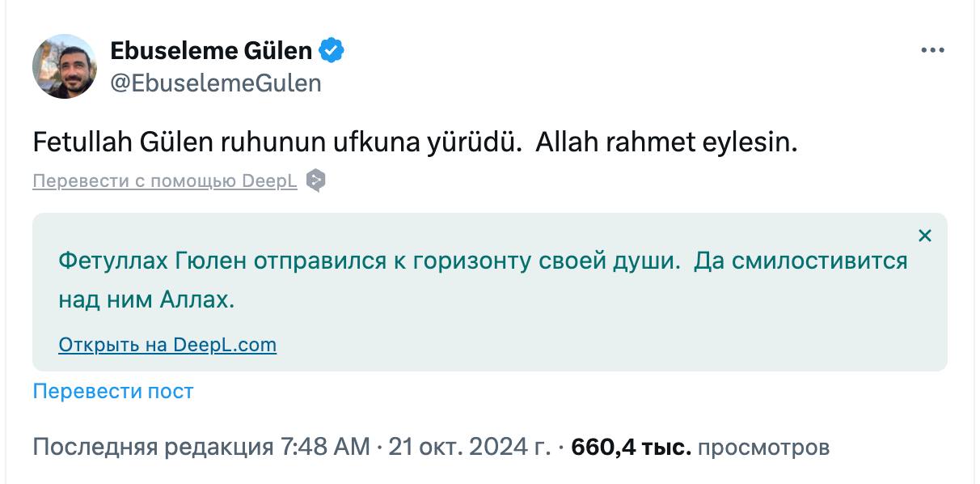Screen dimensions: 980x484
Task: Click the 7:48 AM timestamp
Action: pyautogui.click(x=325, y=447)
